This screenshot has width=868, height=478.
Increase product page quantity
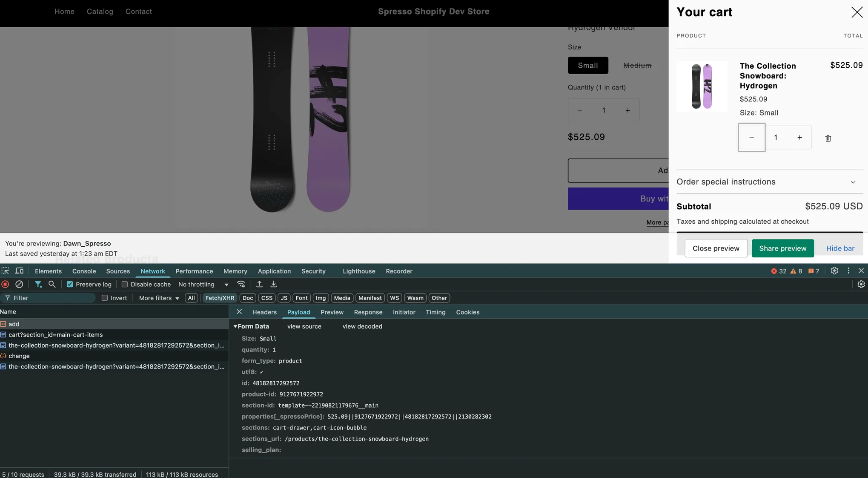627,110
